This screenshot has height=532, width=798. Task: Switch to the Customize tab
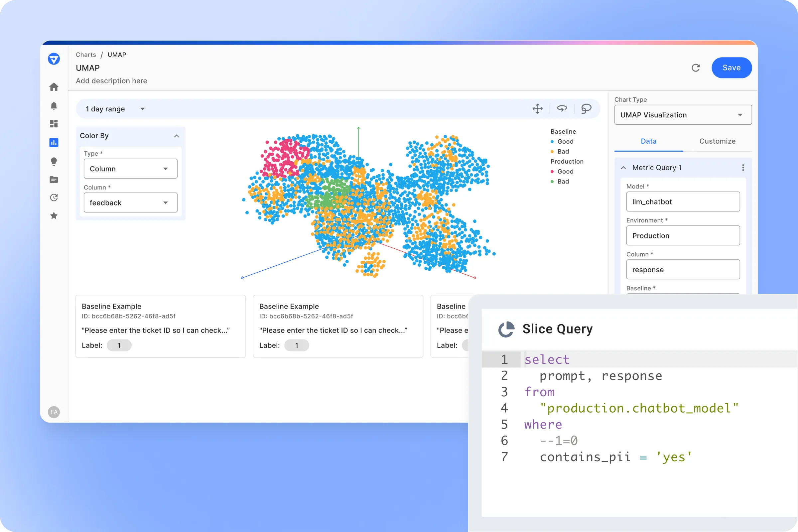click(x=717, y=141)
